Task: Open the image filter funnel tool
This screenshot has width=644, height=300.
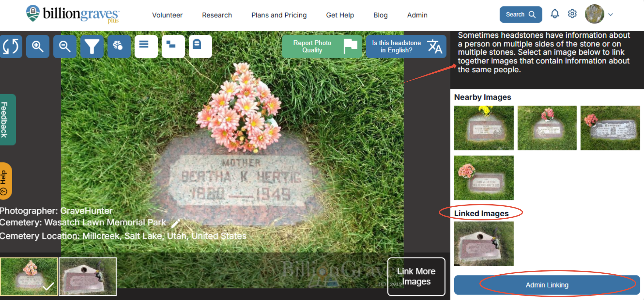Action: point(92,46)
